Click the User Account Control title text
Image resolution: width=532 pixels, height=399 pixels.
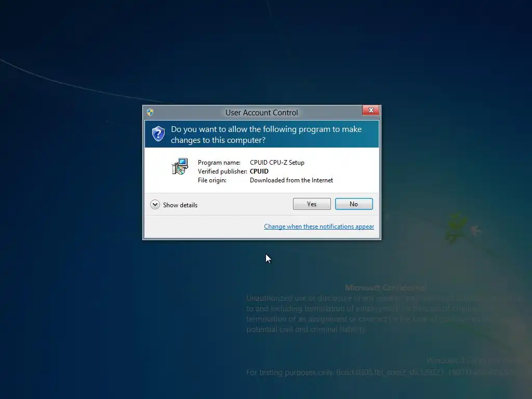point(262,113)
